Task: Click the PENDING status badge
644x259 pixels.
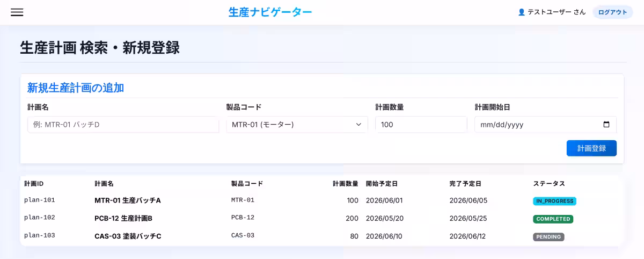Action: (x=548, y=236)
